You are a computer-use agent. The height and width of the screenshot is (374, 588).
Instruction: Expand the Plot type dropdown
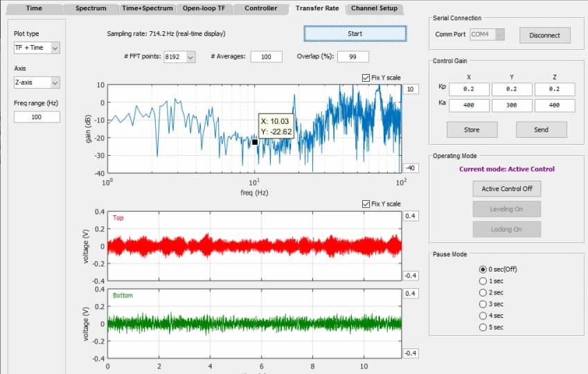point(37,48)
